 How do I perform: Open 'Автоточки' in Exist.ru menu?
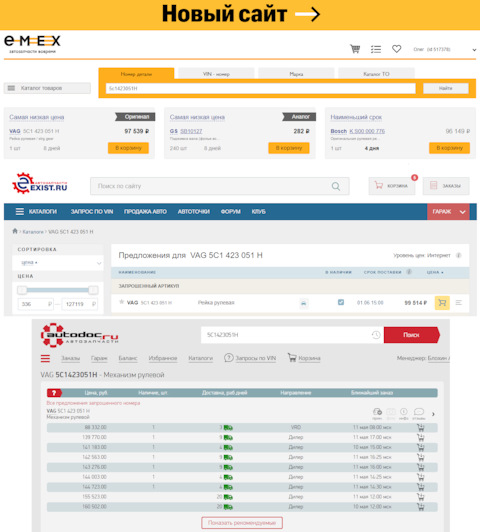[194, 212]
